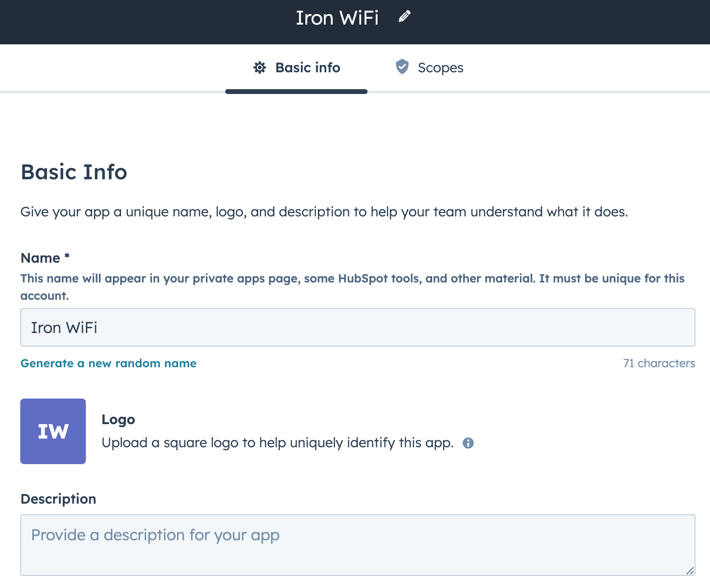Click the shield icon on Scopes tab
The width and height of the screenshot is (710, 588).
coord(402,67)
